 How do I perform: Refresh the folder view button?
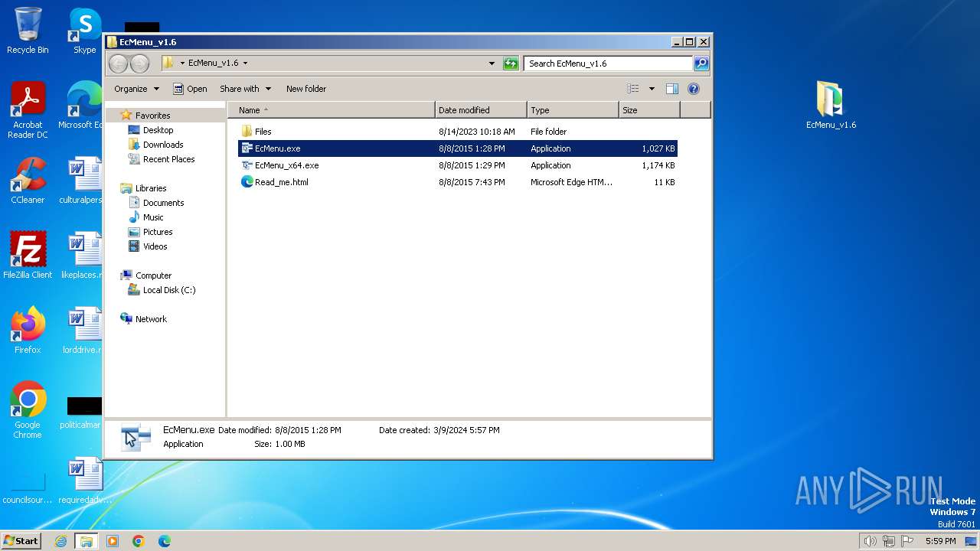pyautogui.click(x=511, y=64)
